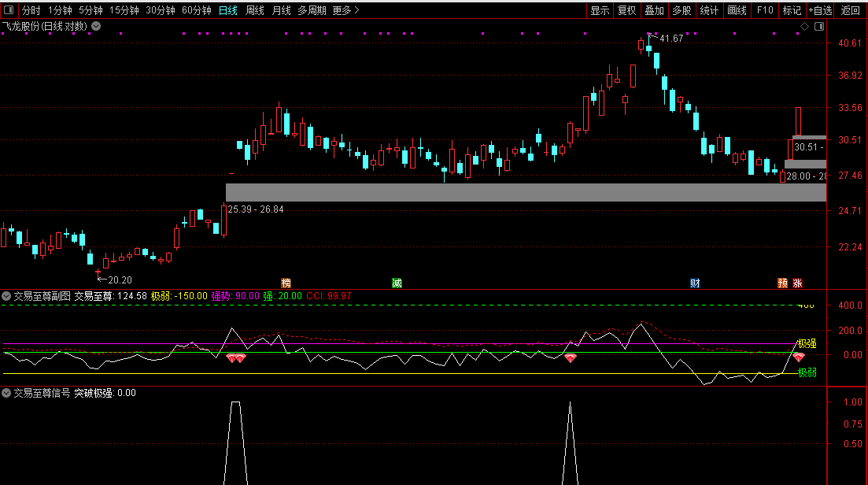Click the diamond icon at chart top-right
Screen dimensions: 868x485
pos(805,26)
